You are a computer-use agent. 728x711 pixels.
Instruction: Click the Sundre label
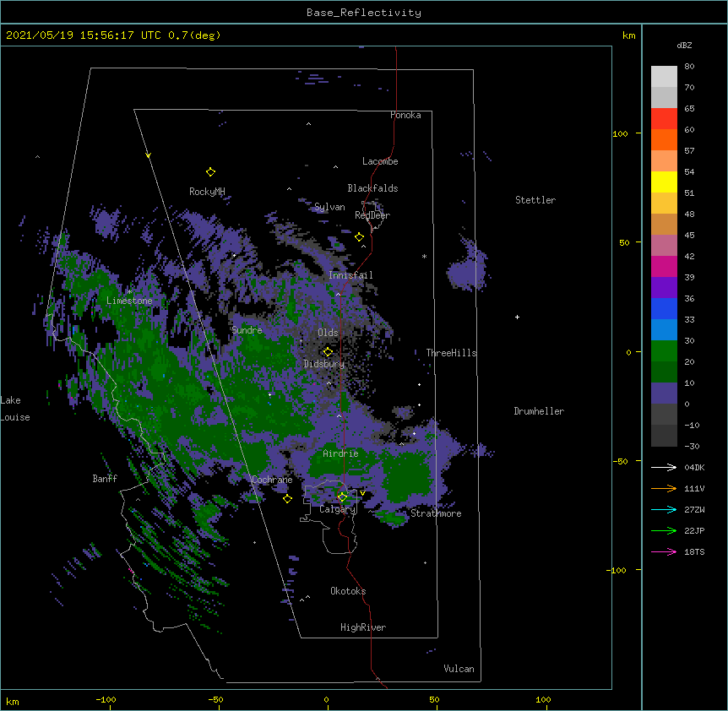click(x=247, y=330)
